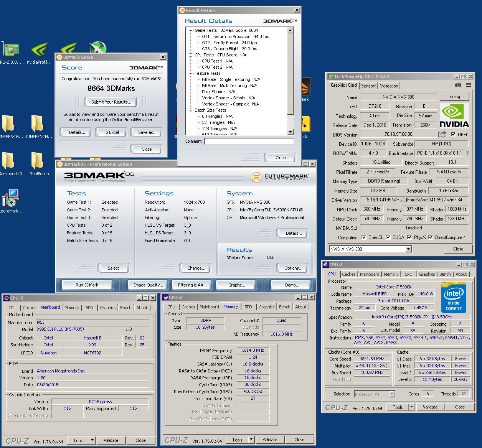Toggle the DirectCompute 4.1 checkbox in GPU-Z
This screenshot has height=448, width=482.
[x=431, y=237]
